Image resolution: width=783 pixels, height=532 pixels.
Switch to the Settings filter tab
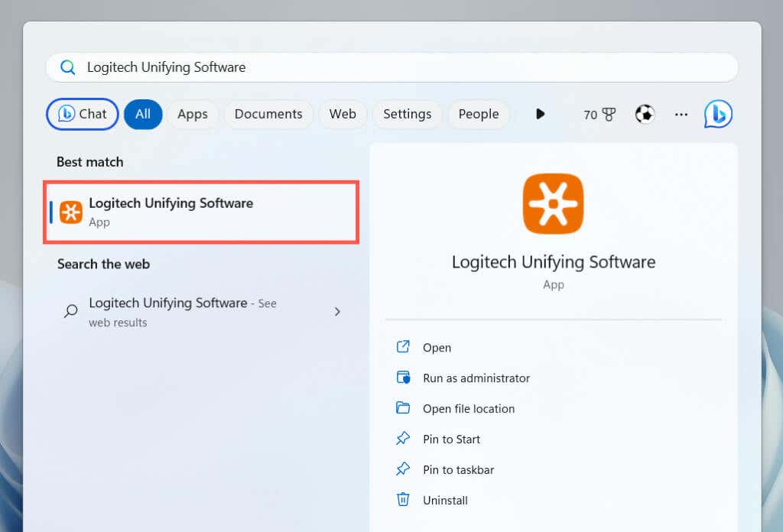point(407,114)
